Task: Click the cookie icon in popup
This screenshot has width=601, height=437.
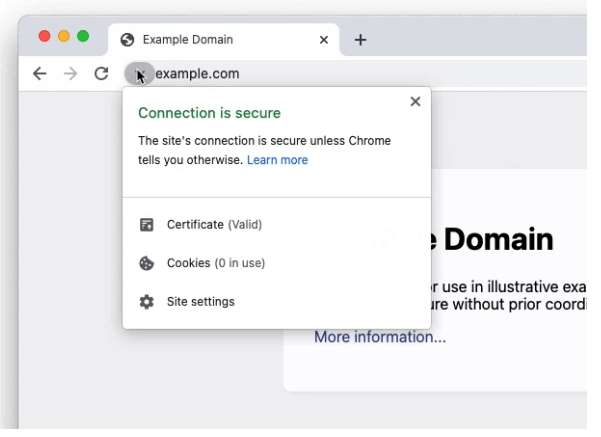Action: [x=147, y=263]
